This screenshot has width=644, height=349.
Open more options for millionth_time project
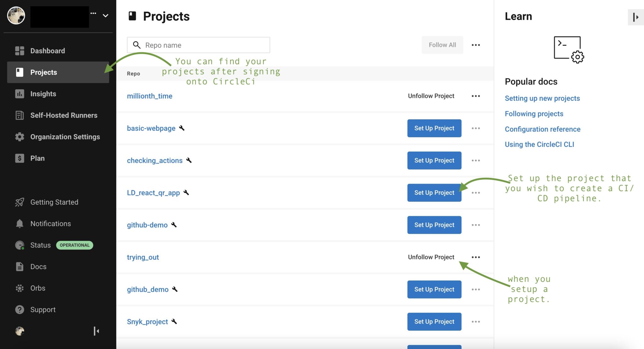click(475, 96)
